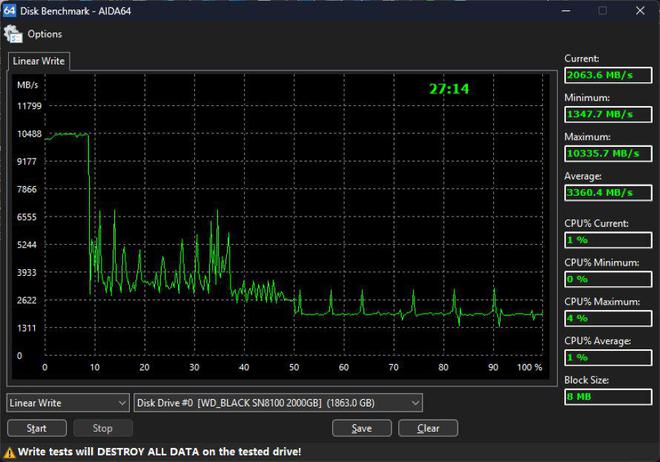Click the CPU% Minimum 0 % field
The image size is (660, 462).
click(608, 279)
